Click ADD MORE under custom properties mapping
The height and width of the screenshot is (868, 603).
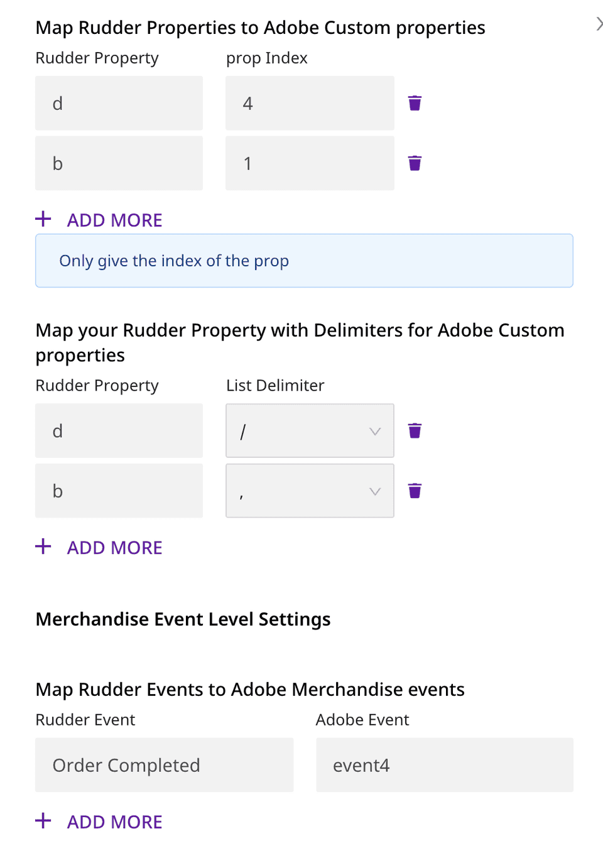[114, 220]
